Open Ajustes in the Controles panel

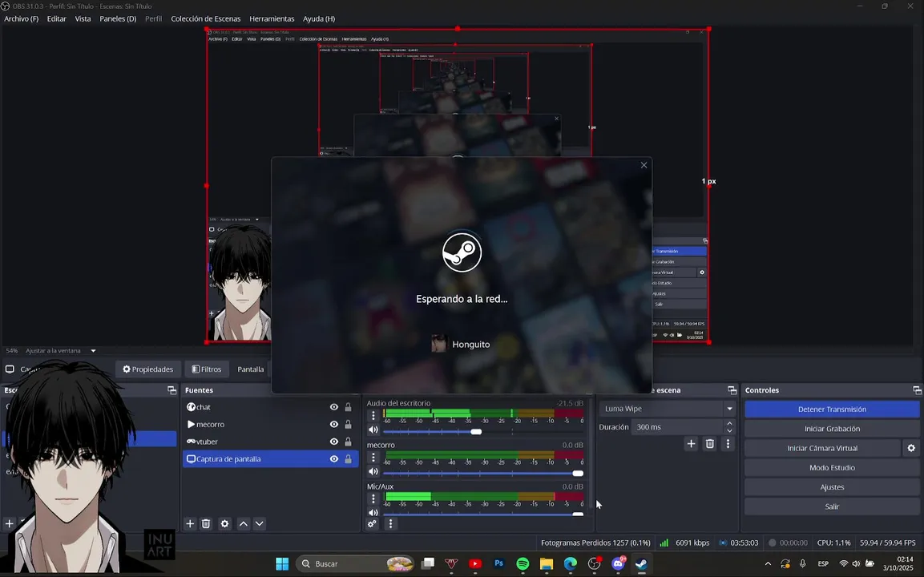[x=832, y=486]
